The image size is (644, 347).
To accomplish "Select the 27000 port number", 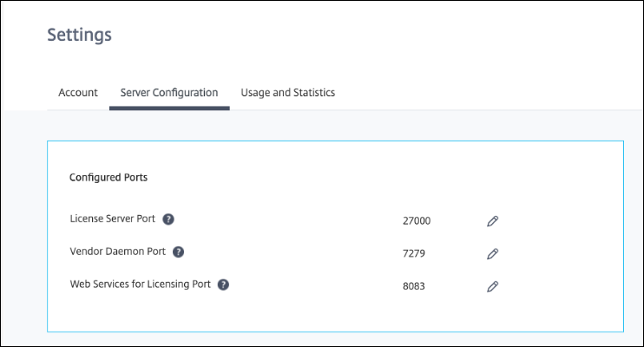I will point(417,221).
